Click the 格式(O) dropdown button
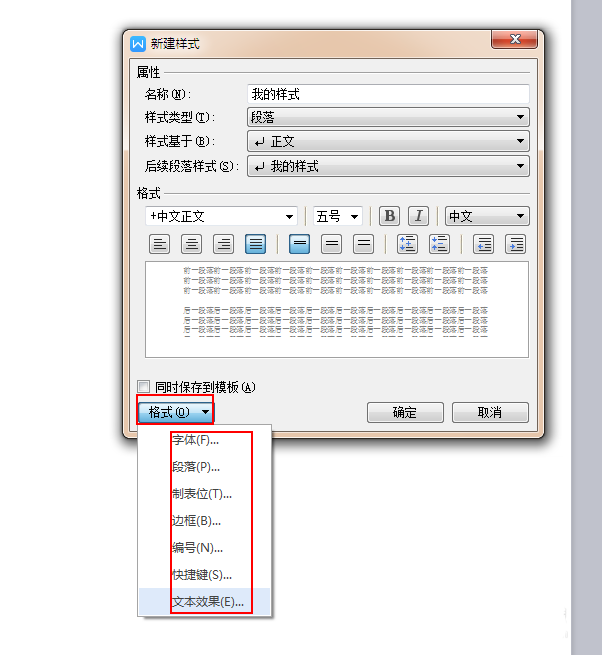 (175, 412)
